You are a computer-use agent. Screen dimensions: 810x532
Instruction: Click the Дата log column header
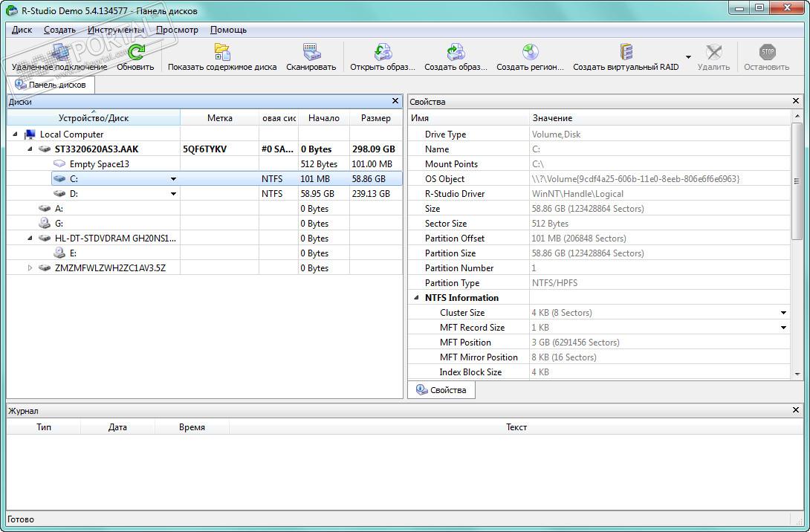point(117,427)
